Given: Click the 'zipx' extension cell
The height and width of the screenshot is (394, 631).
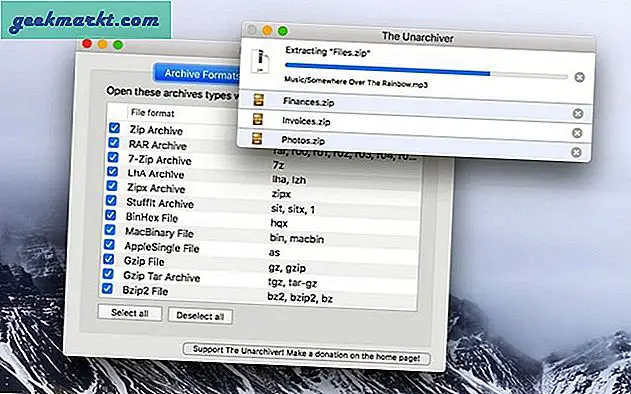Looking at the screenshot, I should click(281, 194).
